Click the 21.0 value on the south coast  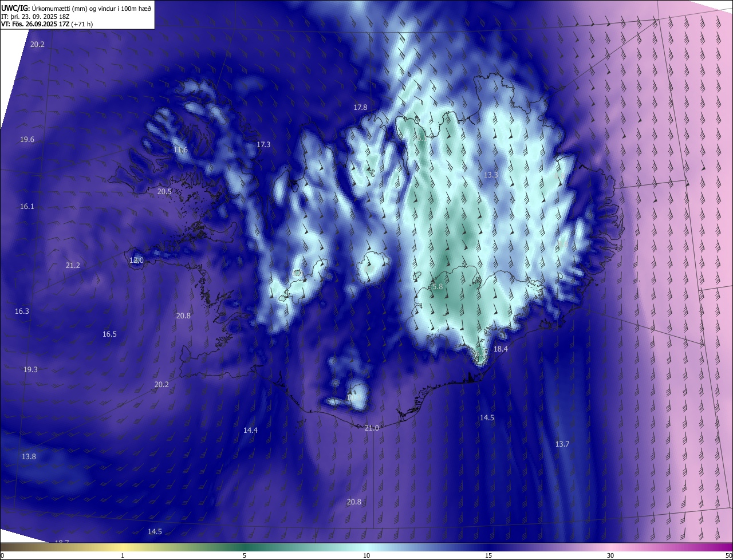pyautogui.click(x=372, y=428)
